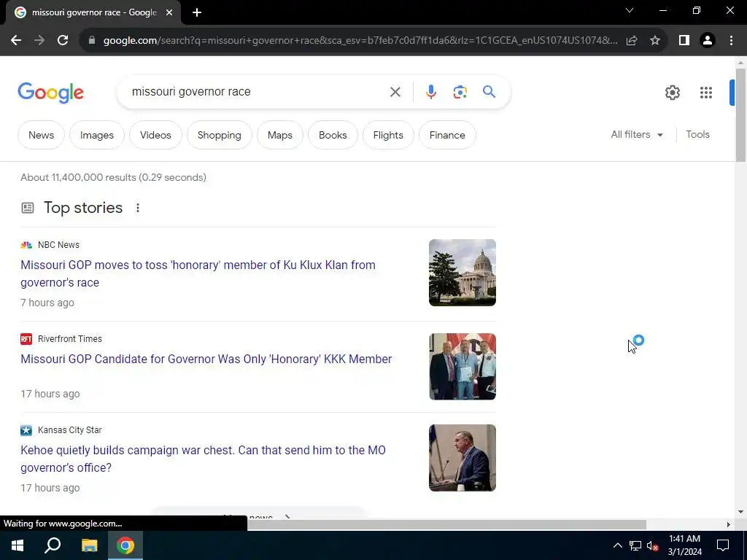Screen dimensions: 747x560
Task: Open the speaker at podium thumbnail
Action: click(462, 458)
